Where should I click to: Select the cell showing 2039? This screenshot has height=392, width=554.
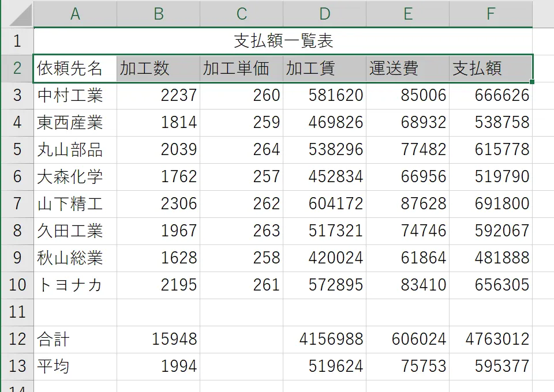click(x=158, y=150)
